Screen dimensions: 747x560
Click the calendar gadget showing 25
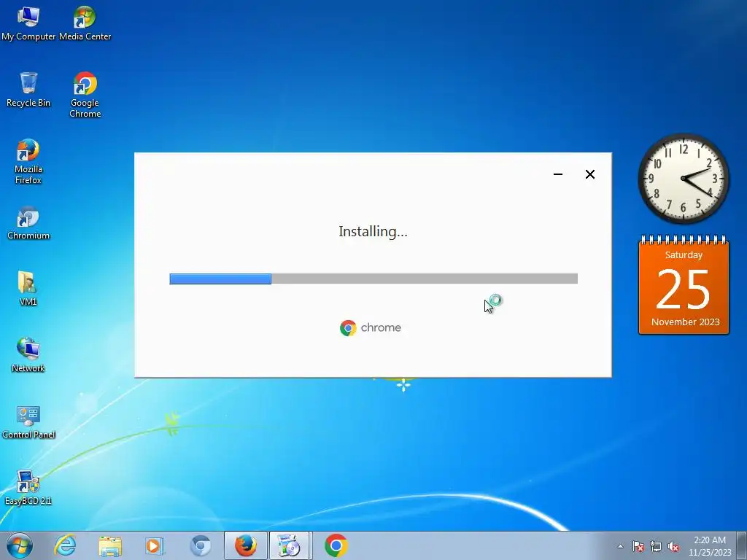[684, 285]
